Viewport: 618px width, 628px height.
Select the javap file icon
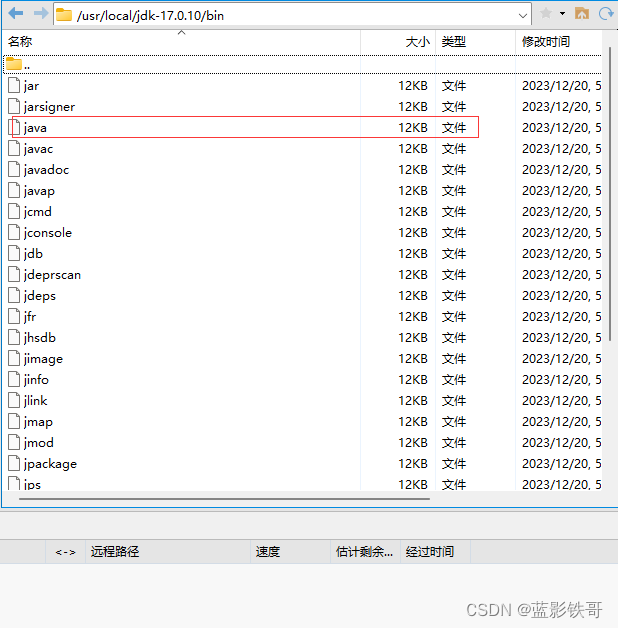[x=14, y=190]
